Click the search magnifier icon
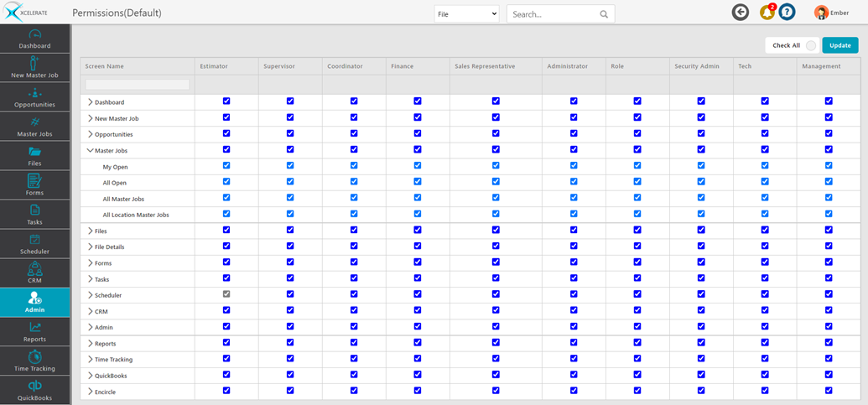This screenshot has height=405, width=868. click(604, 14)
